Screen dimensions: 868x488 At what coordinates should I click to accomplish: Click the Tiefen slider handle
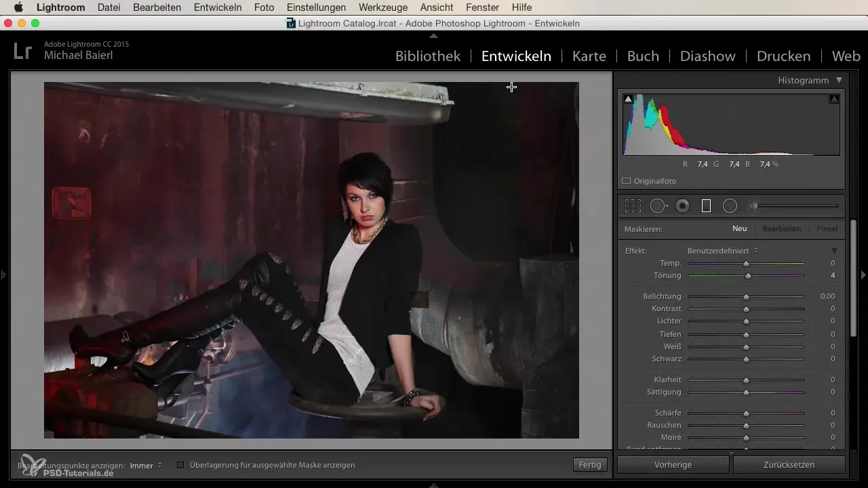click(746, 335)
